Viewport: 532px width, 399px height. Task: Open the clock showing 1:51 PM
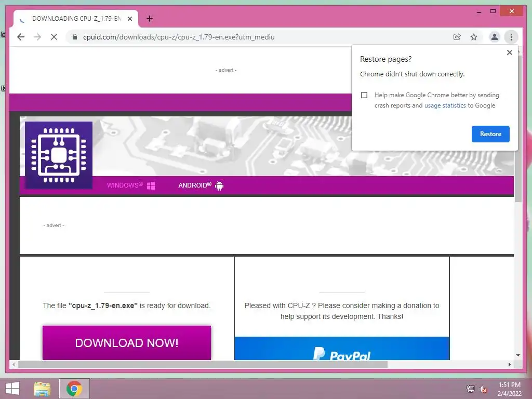[x=509, y=389]
